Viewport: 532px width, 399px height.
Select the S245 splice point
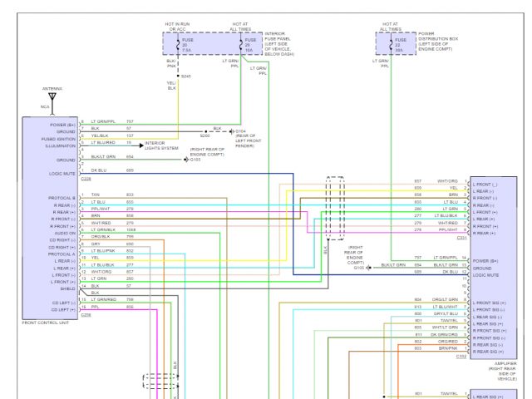(x=176, y=76)
